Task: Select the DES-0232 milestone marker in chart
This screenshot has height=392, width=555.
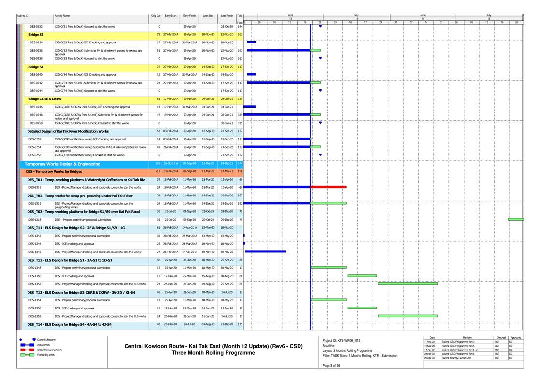Action: [320, 26]
